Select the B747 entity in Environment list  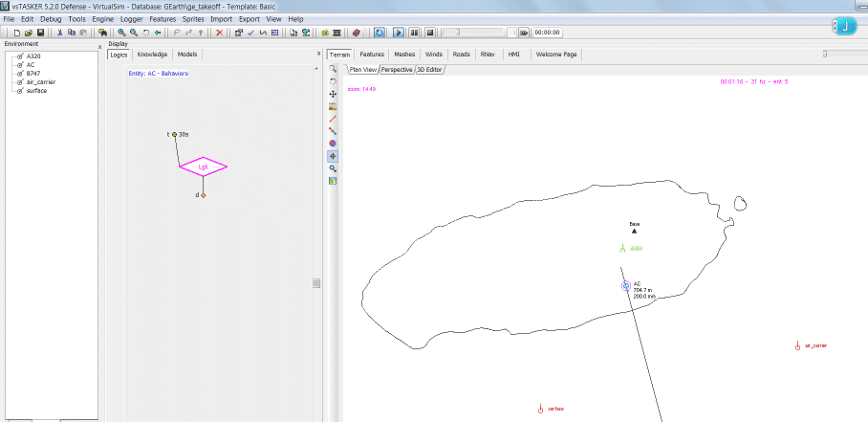pos(33,74)
